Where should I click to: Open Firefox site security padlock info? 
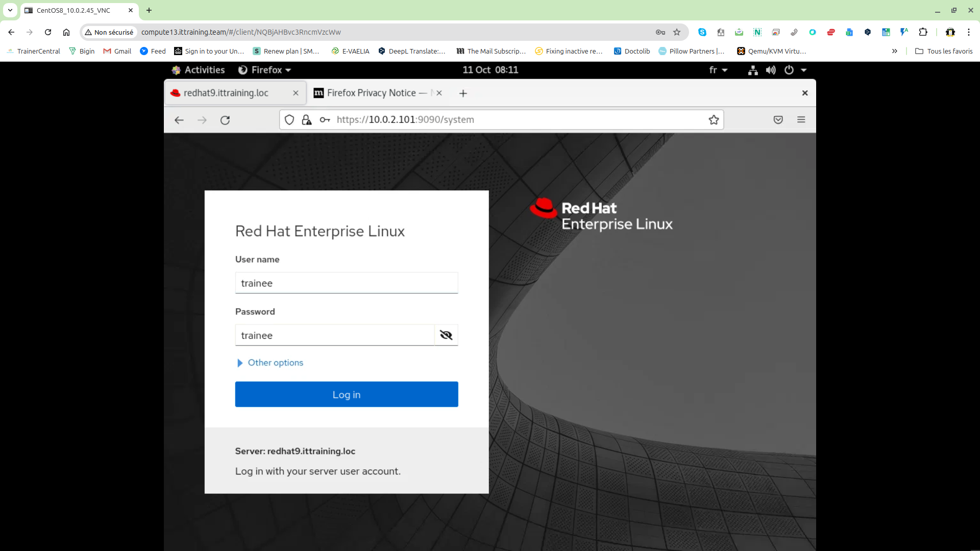tap(307, 120)
